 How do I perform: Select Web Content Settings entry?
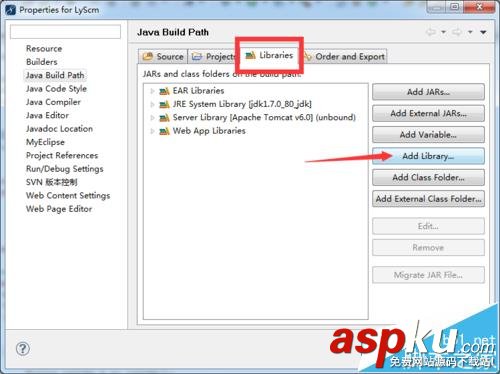click(x=68, y=195)
